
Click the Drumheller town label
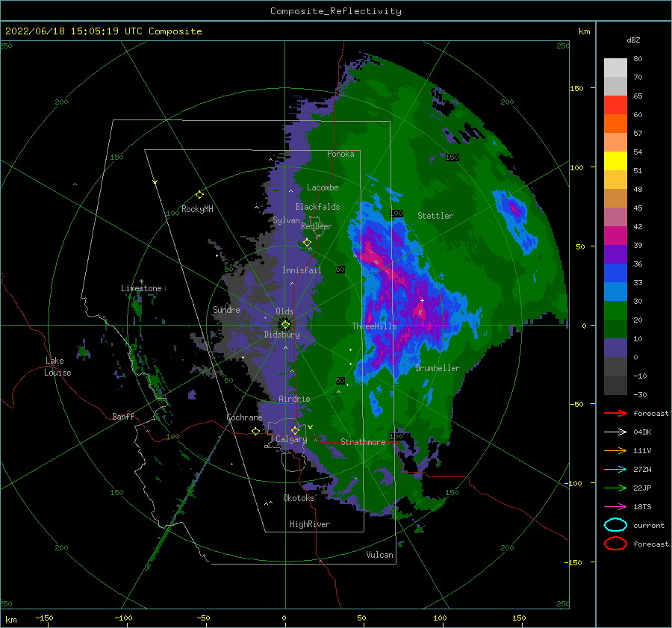pos(437,368)
